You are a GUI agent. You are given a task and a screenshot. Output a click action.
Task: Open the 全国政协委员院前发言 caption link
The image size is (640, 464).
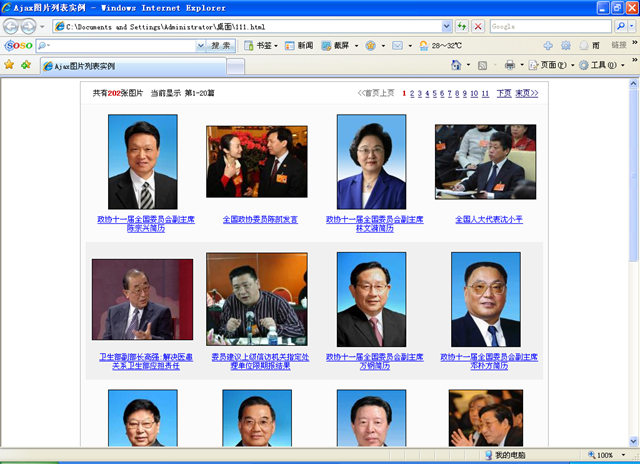pos(260,220)
